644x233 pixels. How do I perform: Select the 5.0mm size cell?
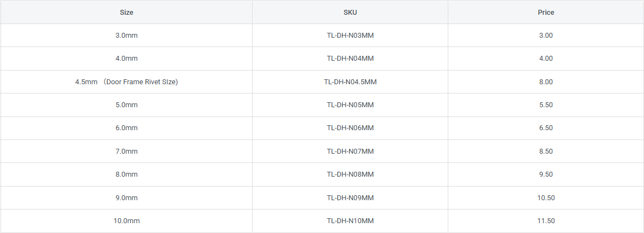point(126,105)
